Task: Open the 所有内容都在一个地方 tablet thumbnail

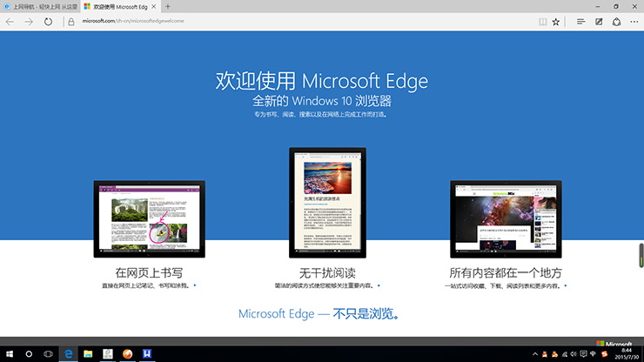Action: (x=506, y=219)
